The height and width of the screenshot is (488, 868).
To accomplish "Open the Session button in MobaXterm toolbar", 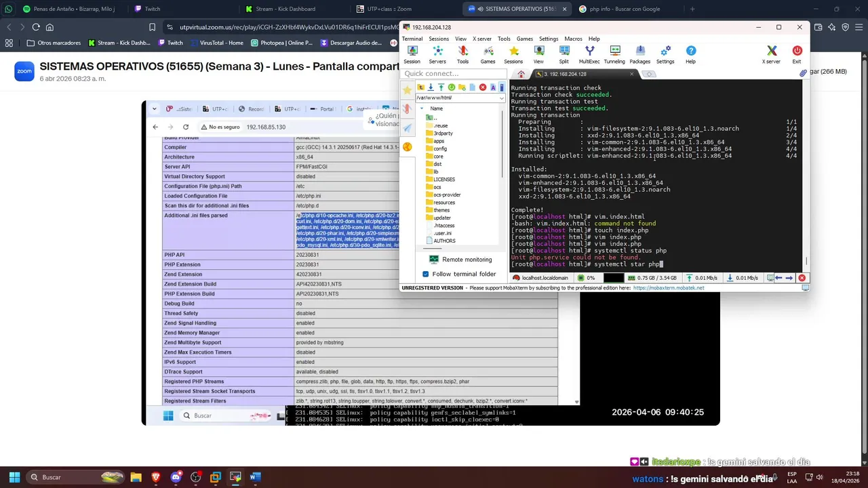I will point(412,54).
